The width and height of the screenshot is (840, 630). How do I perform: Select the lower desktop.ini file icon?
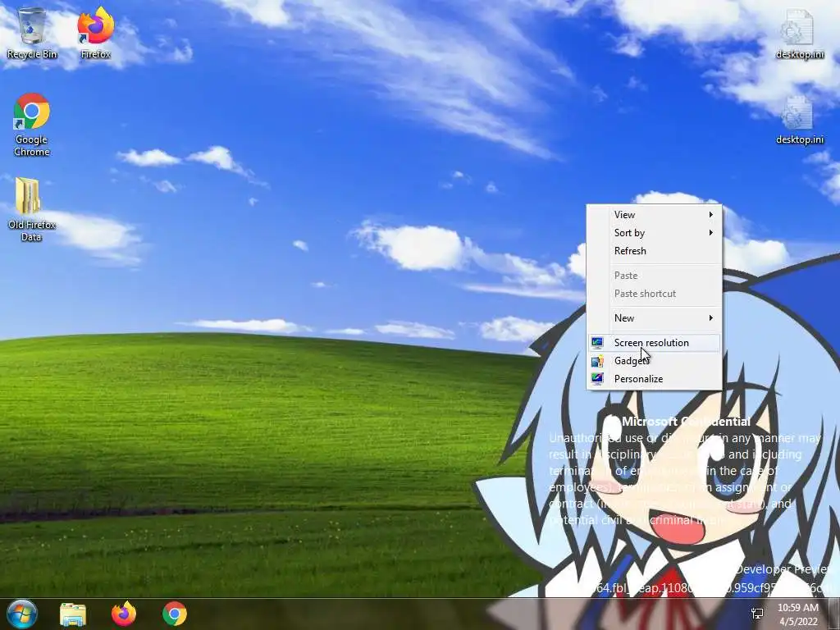pyautogui.click(x=799, y=120)
